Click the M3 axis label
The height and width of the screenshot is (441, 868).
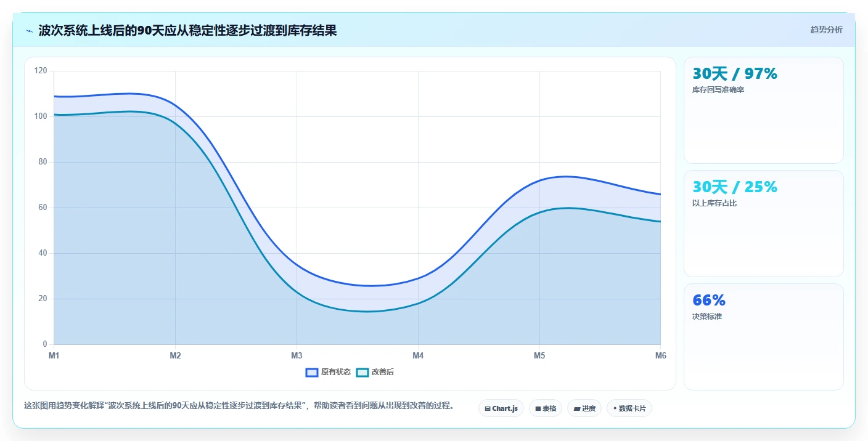click(x=297, y=355)
